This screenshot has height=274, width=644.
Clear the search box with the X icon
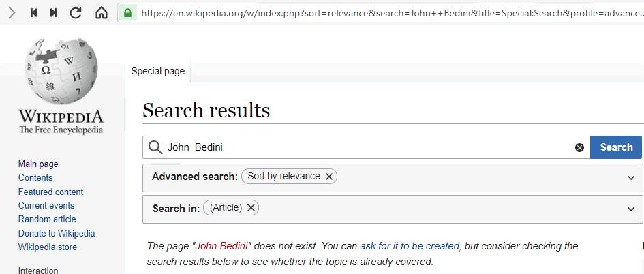coord(579,147)
